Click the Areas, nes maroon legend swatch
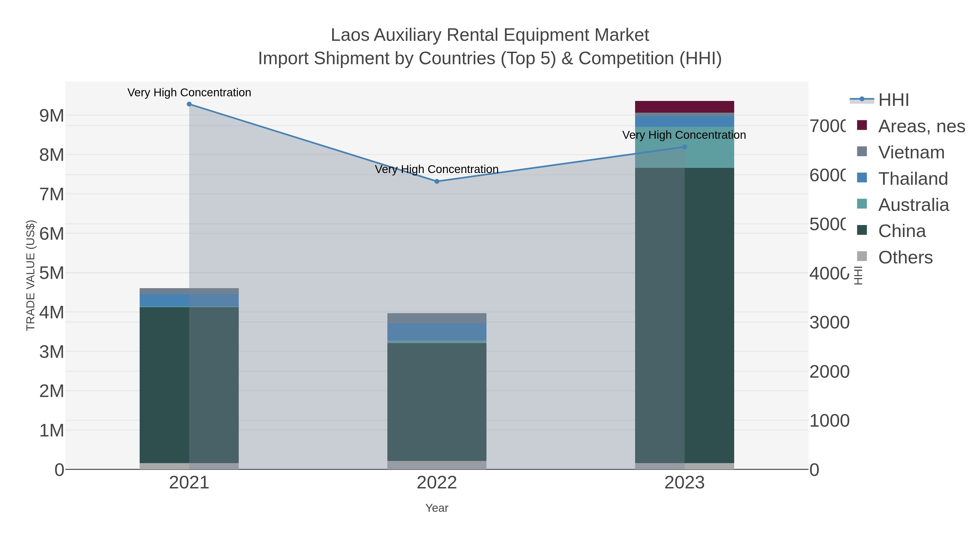Image resolution: width=980 pixels, height=551 pixels. click(x=862, y=125)
